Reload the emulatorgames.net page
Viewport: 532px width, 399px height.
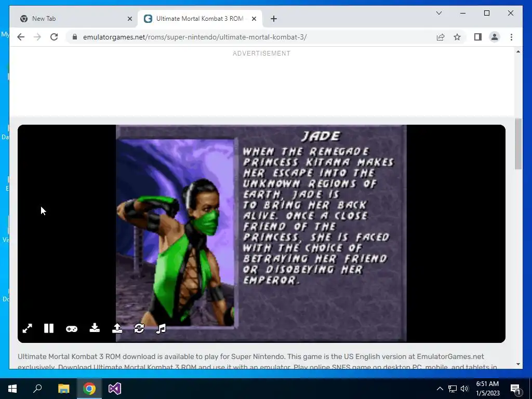point(54,37)
